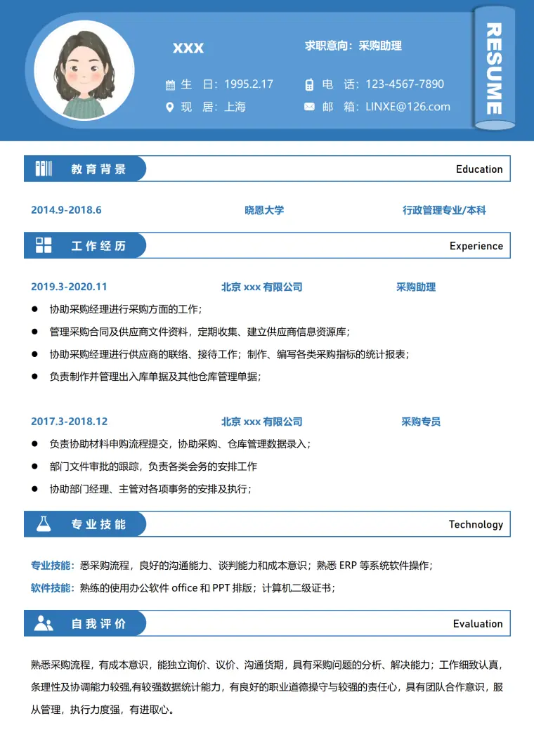Click the 自我评价 section title

coord(99,624)
